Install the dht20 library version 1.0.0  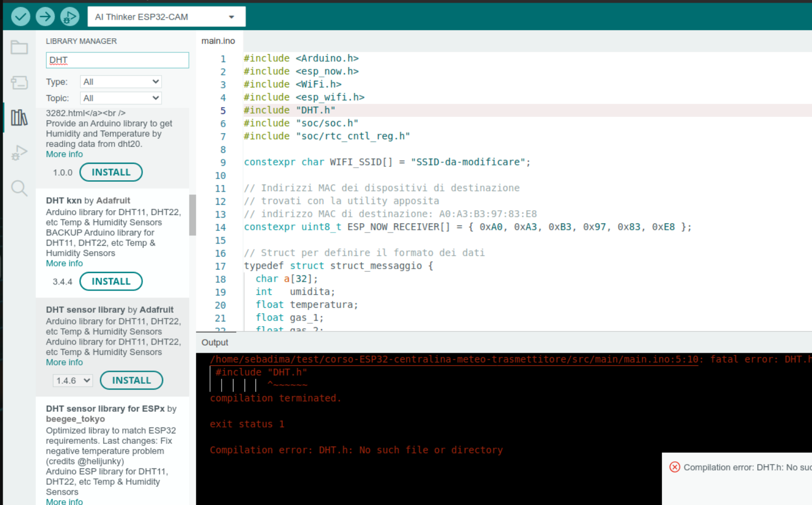pos(111,172)
